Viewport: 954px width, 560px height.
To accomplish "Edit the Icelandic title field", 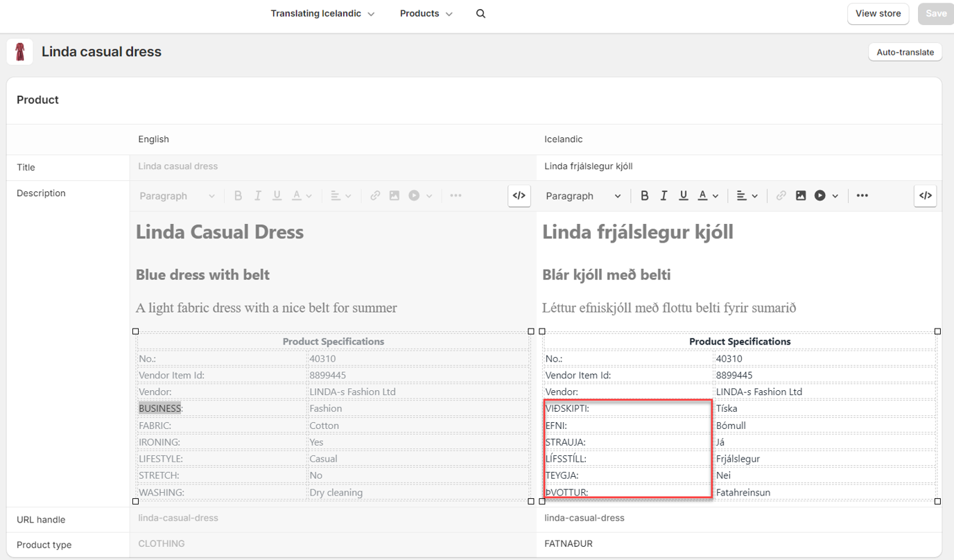I will tap(738, 166).
